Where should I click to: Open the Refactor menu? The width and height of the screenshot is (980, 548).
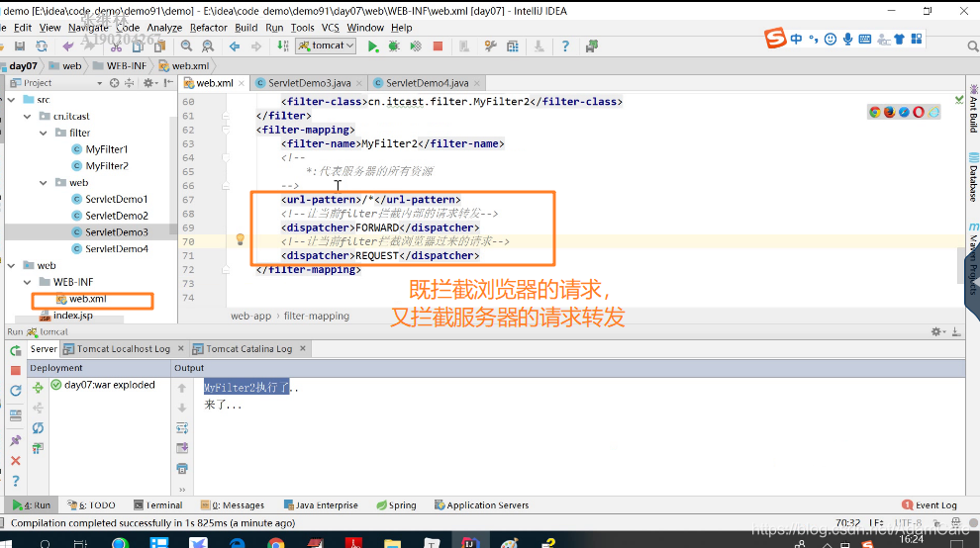click(x=209, y=28)
